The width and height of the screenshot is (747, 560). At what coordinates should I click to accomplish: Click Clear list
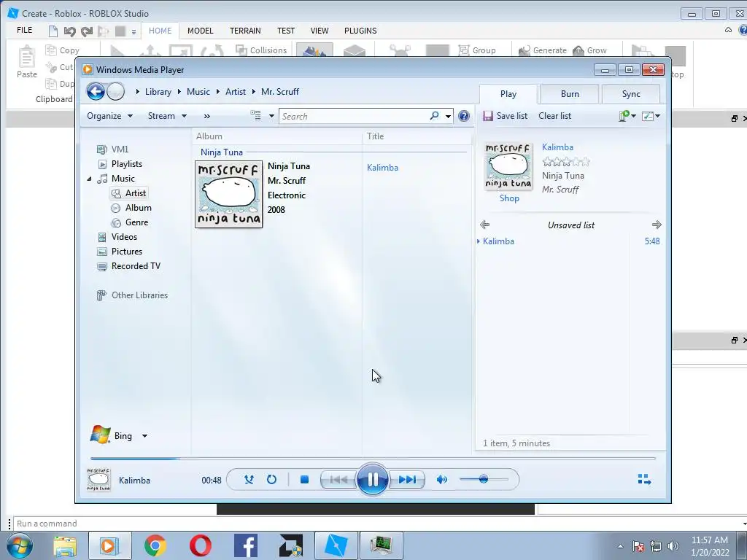pos(554,116)
